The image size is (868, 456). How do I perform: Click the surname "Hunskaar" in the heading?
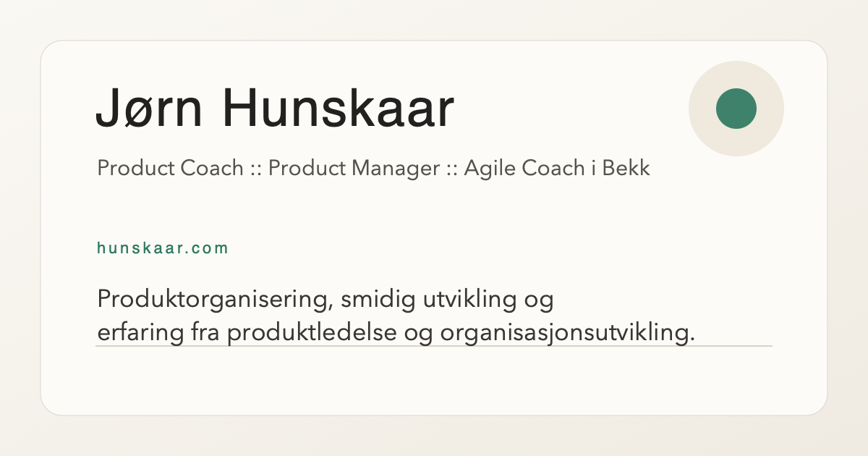pos(338,109)
